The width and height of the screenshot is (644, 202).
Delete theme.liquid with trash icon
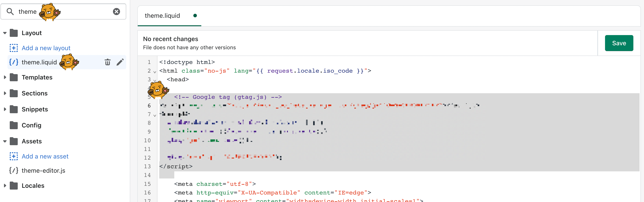coord(107,62)
